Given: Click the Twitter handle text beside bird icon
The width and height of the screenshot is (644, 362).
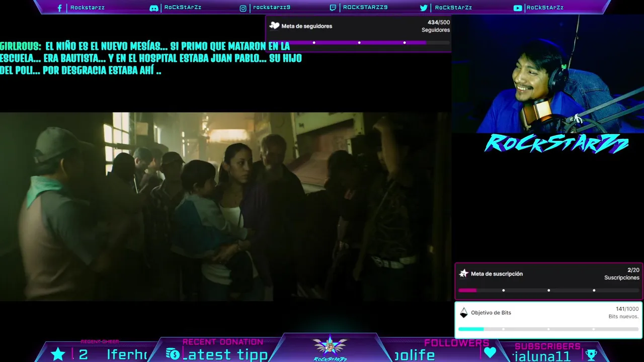Looking at the screenshot, I should pos(453,8).
